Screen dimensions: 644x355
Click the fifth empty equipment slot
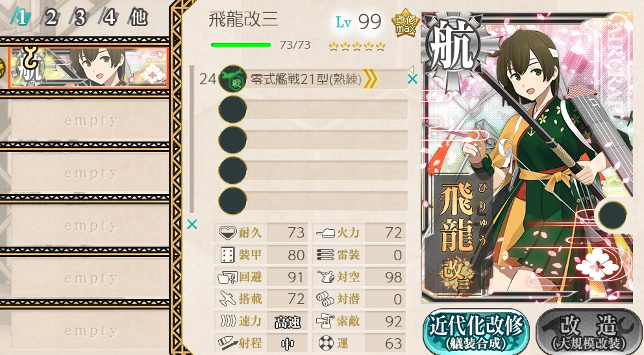[x=314, y=201]
